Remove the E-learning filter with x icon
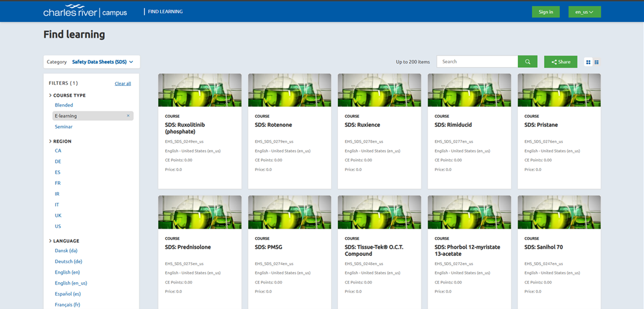The image size is (644, 309). (x=128, y=116)
